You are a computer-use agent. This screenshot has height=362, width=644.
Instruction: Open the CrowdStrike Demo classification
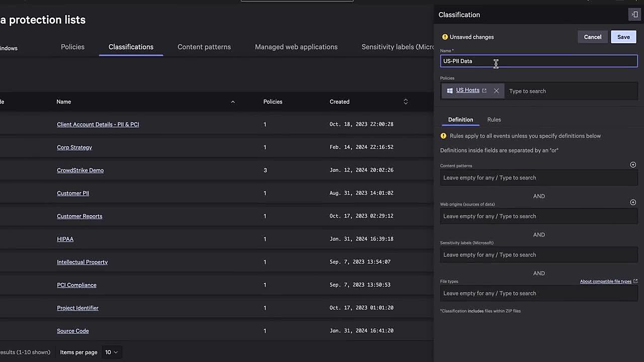click(x=80, y=170)
